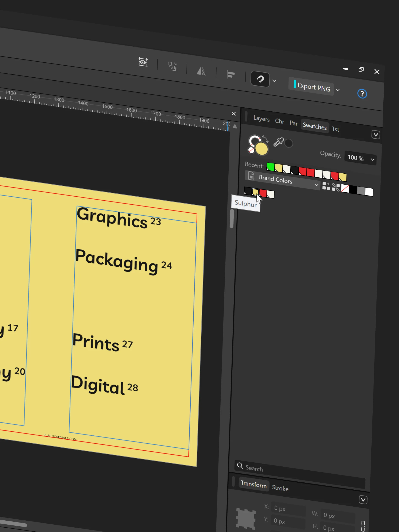Toggle the snapping magnet button

[x=260, y=79]
